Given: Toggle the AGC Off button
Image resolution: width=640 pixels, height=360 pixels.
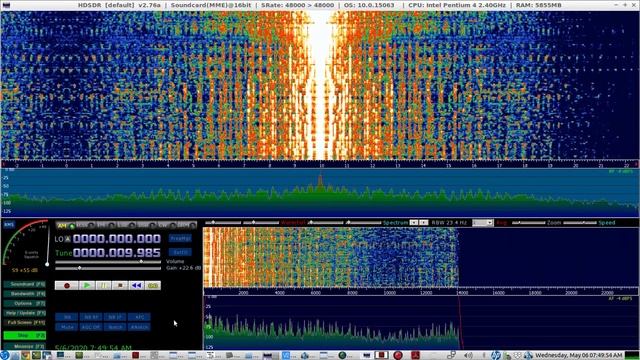Looking at the screenshot, I should [91, 327].
